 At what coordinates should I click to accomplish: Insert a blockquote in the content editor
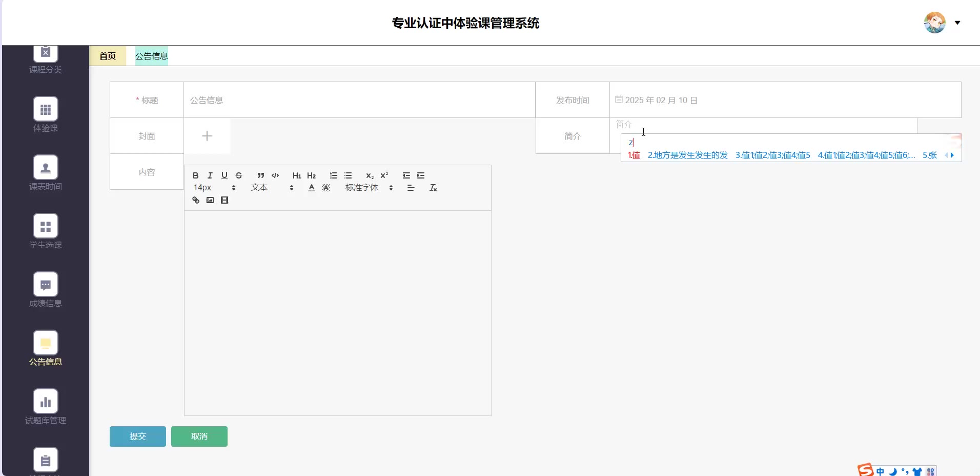[x=261, y=175]
